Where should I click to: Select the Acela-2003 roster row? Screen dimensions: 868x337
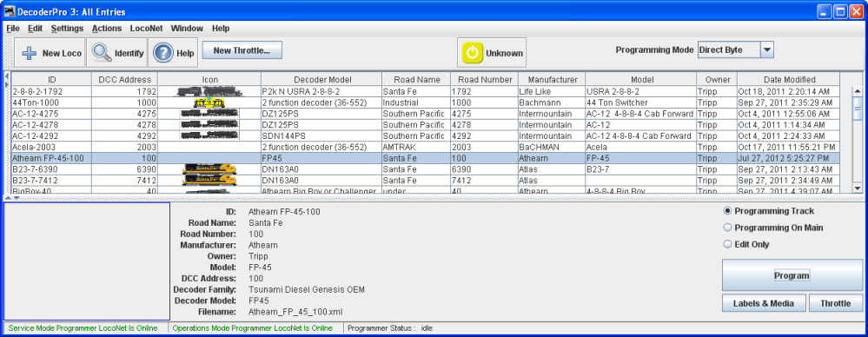click(x=425, y=147)
